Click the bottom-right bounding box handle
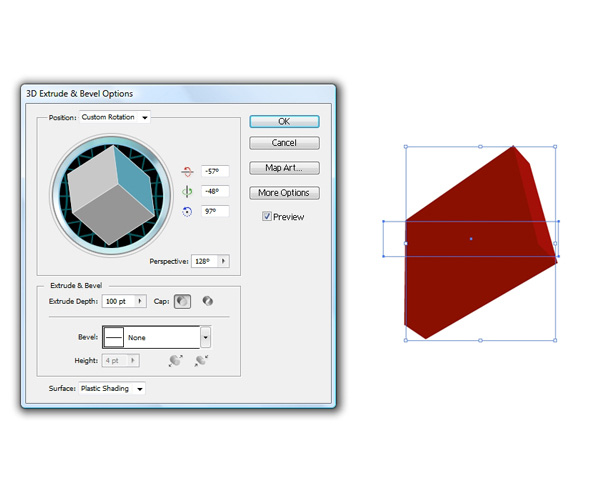 click(x=555, y=340)
